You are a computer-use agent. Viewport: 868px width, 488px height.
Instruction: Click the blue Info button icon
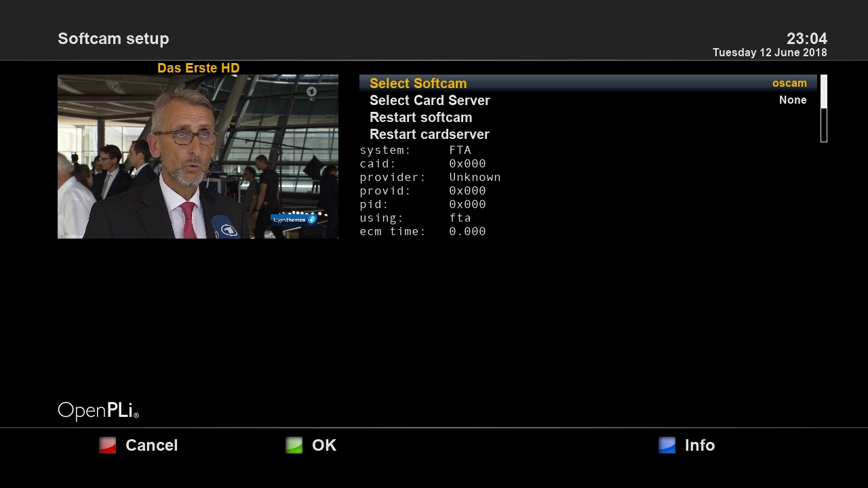point(667,445)
